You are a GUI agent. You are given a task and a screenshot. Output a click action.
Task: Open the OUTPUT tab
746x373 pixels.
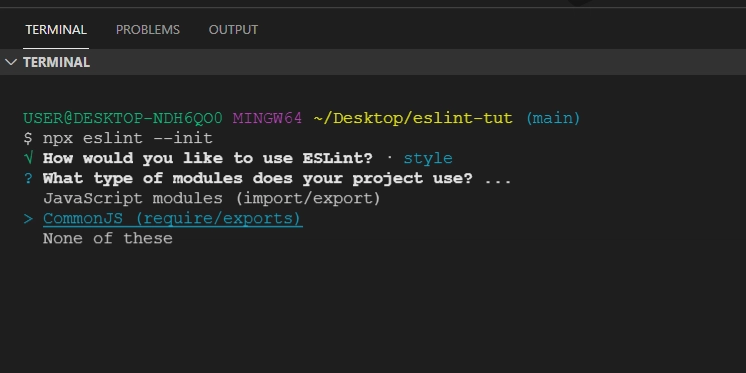click(x=233, y=29)
